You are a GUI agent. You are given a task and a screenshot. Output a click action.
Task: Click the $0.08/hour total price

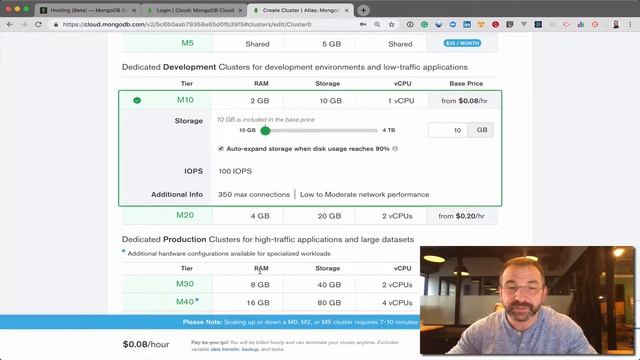[x=146, y=344]
